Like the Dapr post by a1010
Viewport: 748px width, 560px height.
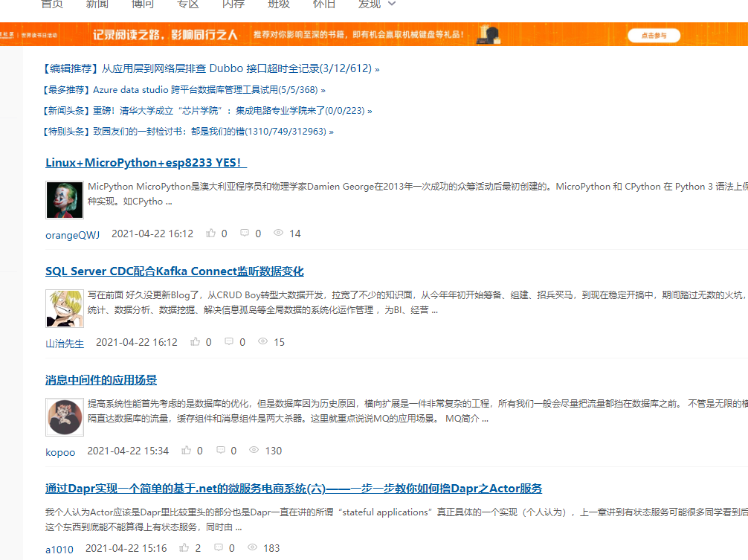pos(184,548)
